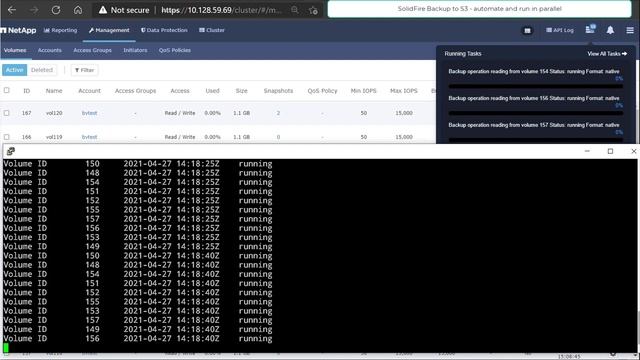The height and width of the screenshot is (360, 640).
Task: Open the Cluster menu
Action: [212, 30]
